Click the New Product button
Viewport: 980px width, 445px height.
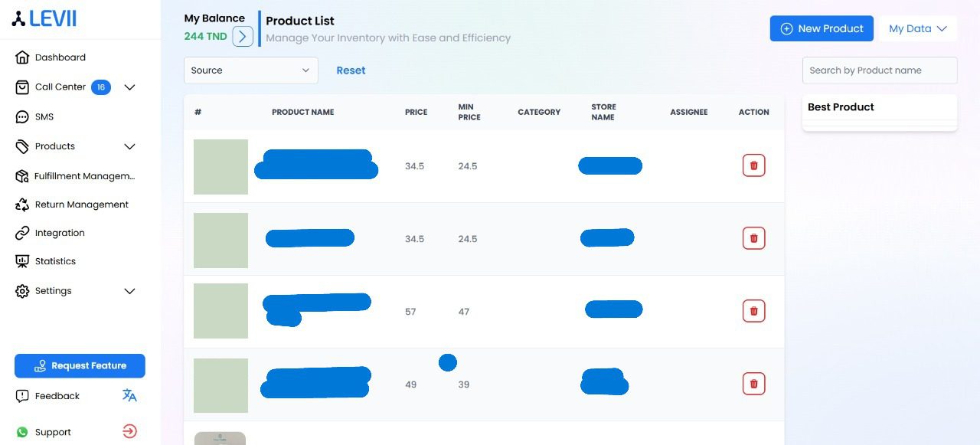point(821,28)
